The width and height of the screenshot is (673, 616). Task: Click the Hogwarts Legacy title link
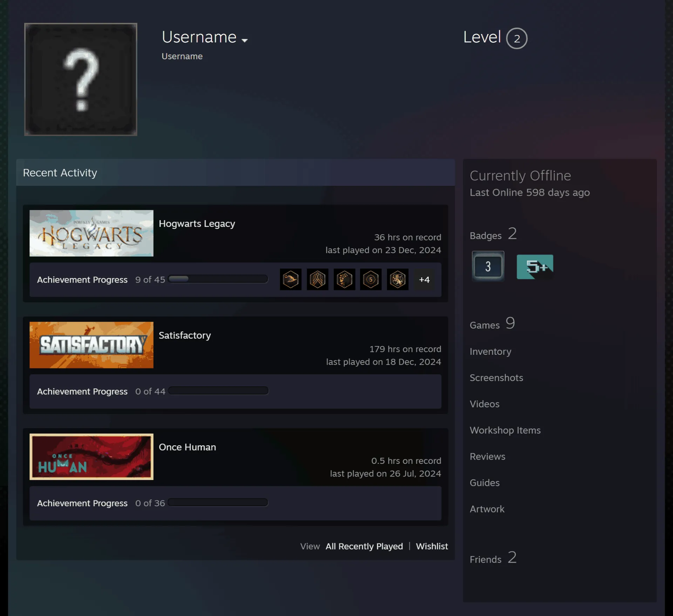tap(197, 224)
